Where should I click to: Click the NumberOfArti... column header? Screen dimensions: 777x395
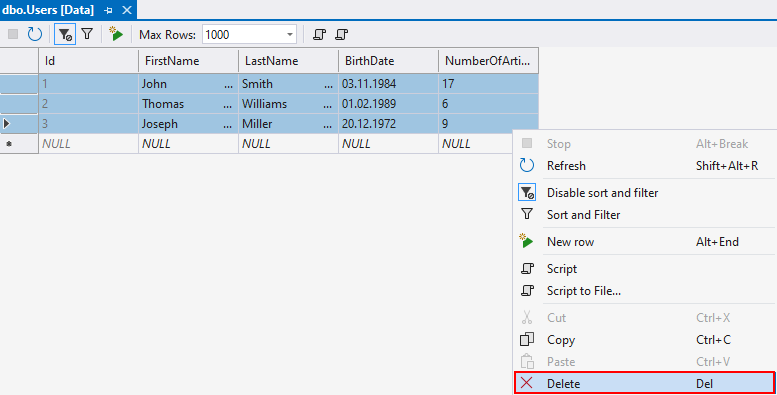(x=489, y=61)
